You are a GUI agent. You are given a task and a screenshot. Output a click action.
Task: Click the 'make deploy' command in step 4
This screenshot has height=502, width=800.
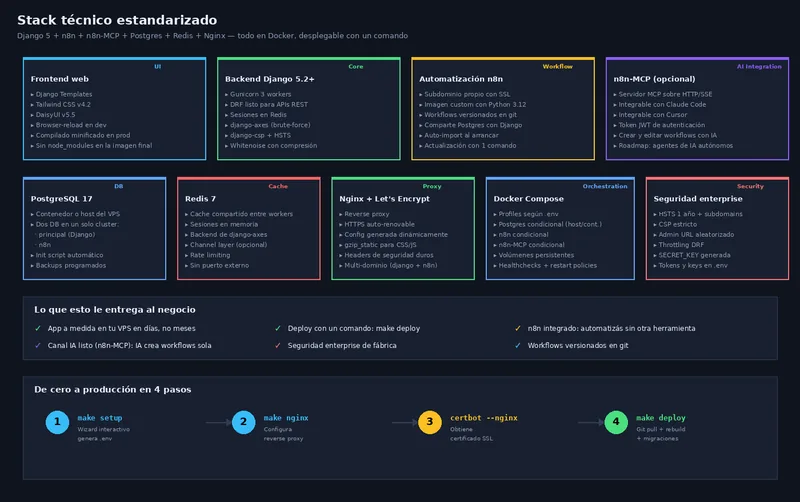661,418
